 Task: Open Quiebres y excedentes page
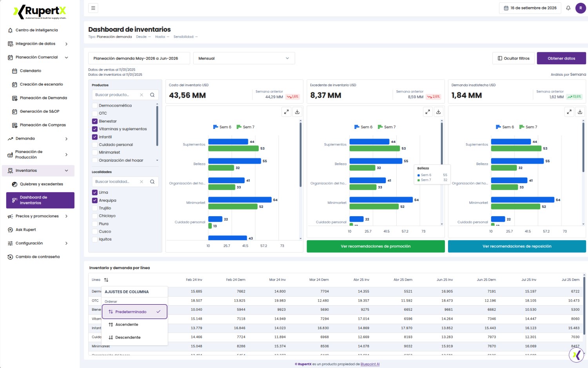tap(40, 184)
